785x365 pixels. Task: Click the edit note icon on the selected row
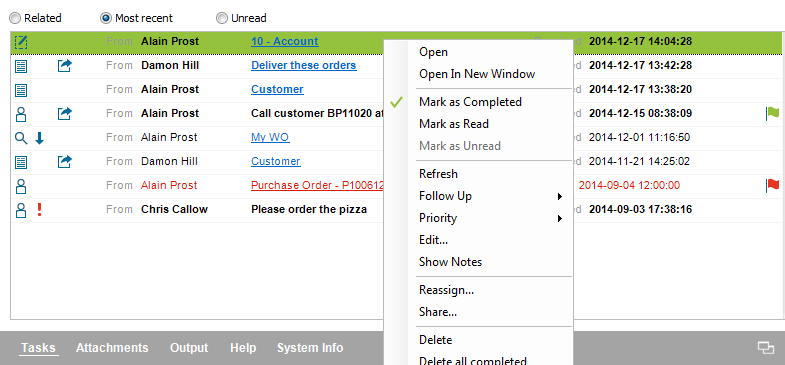(x=21, y=42)
